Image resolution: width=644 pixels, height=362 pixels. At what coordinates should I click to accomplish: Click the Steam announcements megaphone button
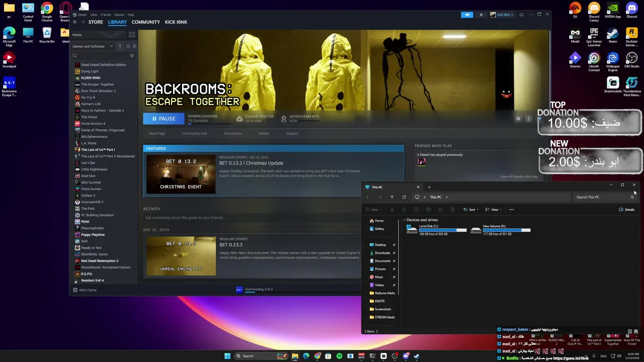click(467, 15)
